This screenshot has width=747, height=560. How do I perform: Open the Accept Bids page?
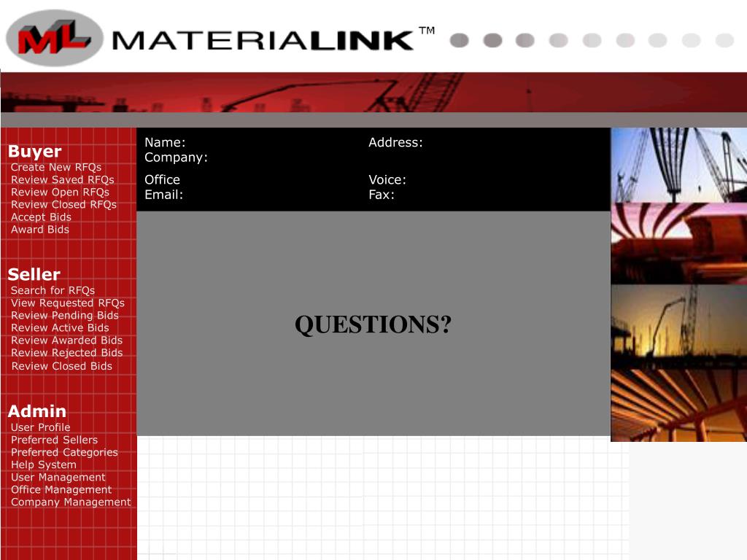point(41,217)
